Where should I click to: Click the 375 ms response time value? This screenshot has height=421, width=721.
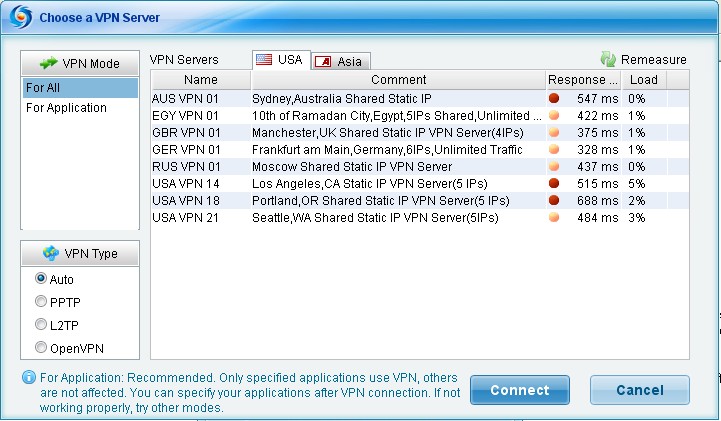(x=597, y=132)
